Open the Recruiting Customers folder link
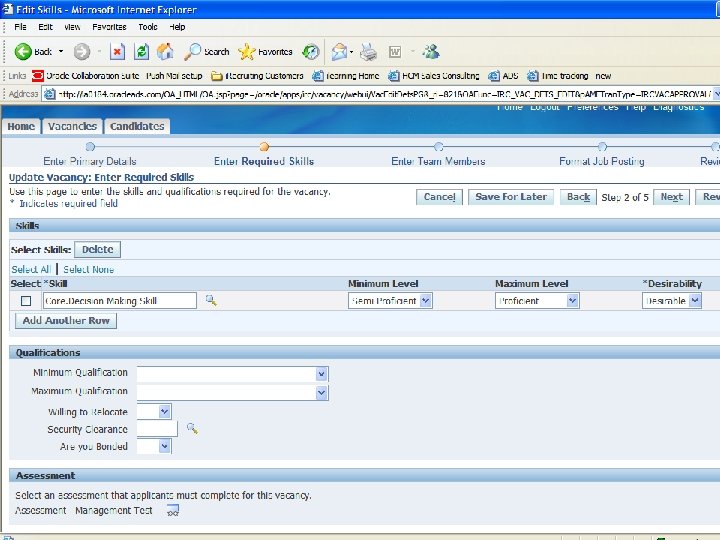720x540 pixels. point(257,76)
